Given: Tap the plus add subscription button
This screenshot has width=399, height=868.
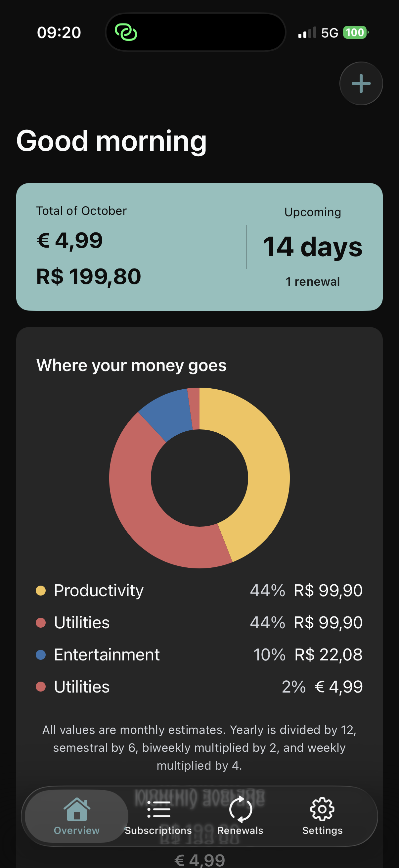Looking at the screenshot, I should pos(361,83).
